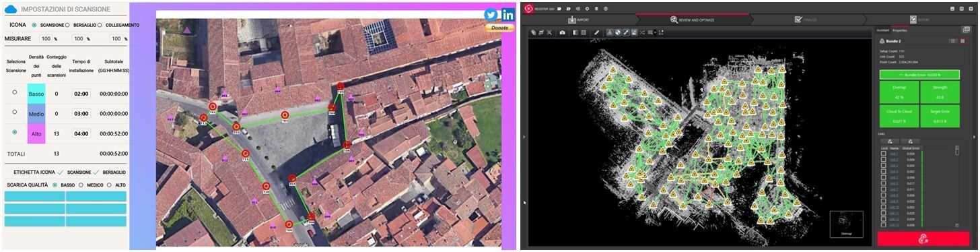The image size is (980, 252).
Task: Toggle the SCANSIONE label checkmark
Action: [x=61, y=172]
